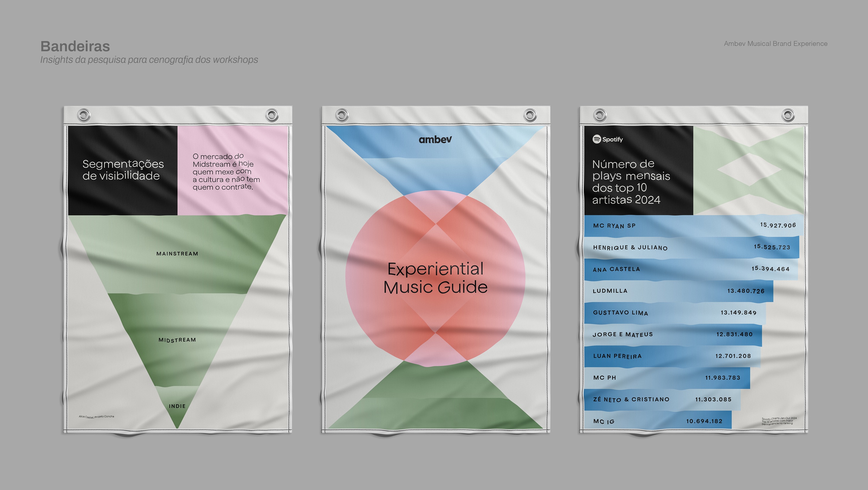The image size is (868, 490).
Task: Click the Segmentações de visibilidade black box
Action: click(123, 170)
